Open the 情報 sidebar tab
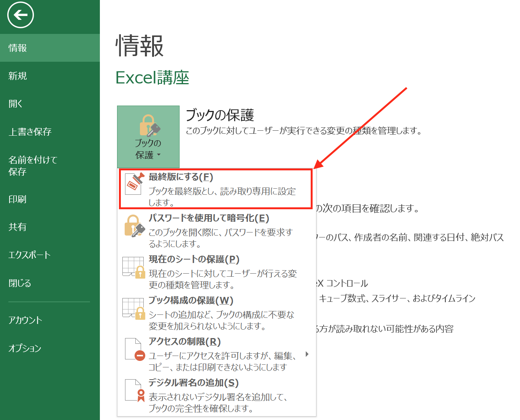520x420 pixels. coord(50,48)
